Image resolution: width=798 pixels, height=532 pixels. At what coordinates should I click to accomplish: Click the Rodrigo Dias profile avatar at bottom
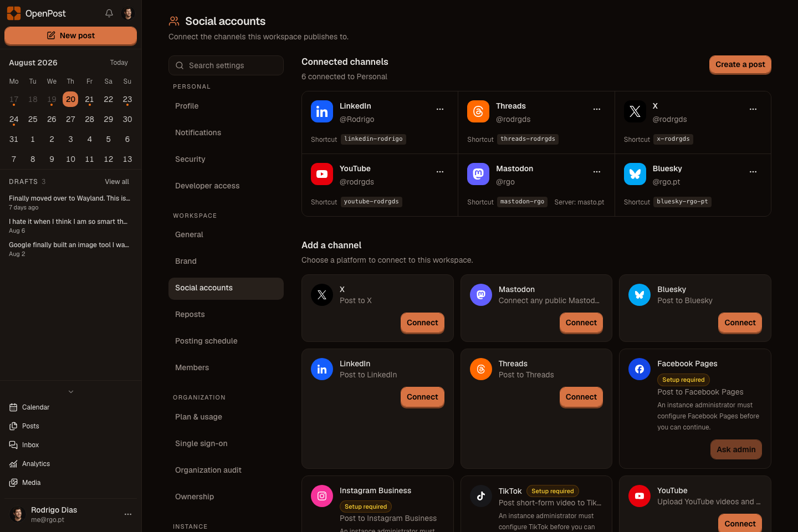coord(18,514)
